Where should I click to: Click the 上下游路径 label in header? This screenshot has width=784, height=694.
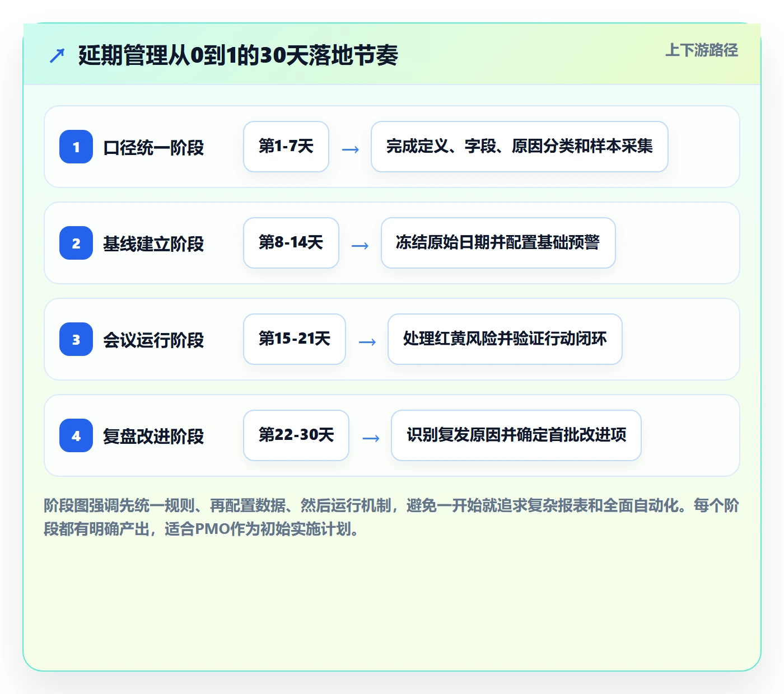tap(702, 50)
